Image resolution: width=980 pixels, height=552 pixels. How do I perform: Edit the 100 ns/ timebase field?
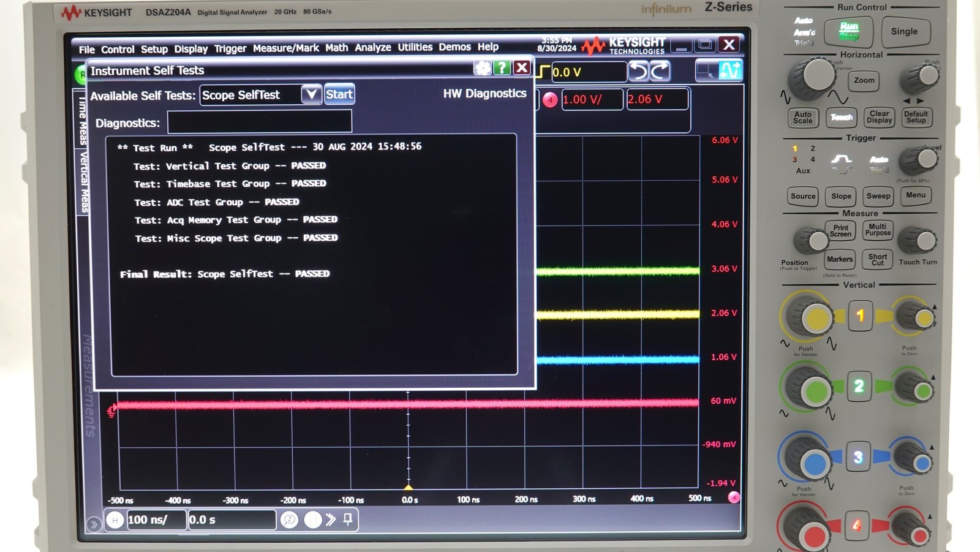(156, 520)
